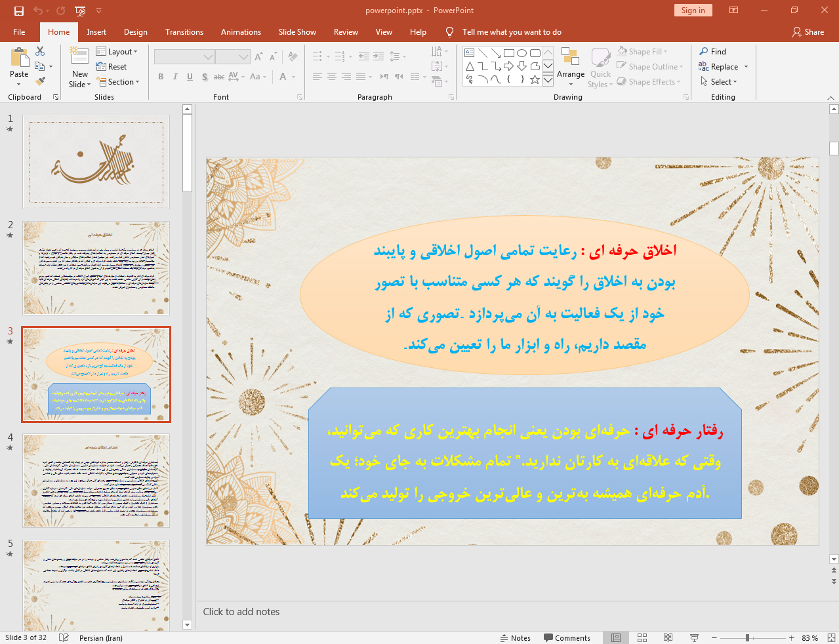
Task: Apply Format Painter brush icon
Action: [40, 81]
